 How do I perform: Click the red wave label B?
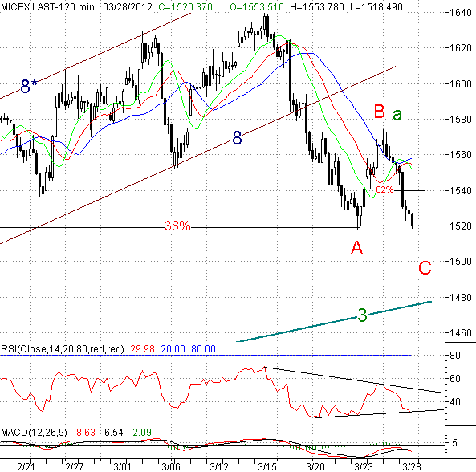coord(380,112)
